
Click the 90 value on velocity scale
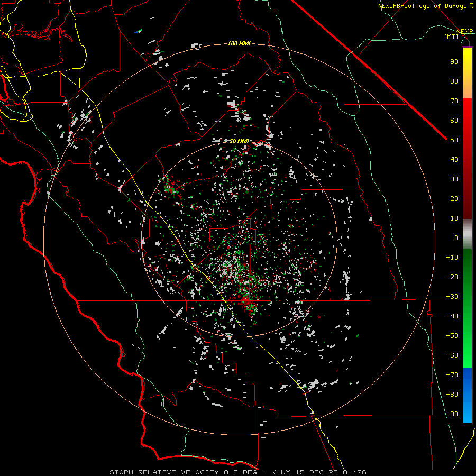454,62
